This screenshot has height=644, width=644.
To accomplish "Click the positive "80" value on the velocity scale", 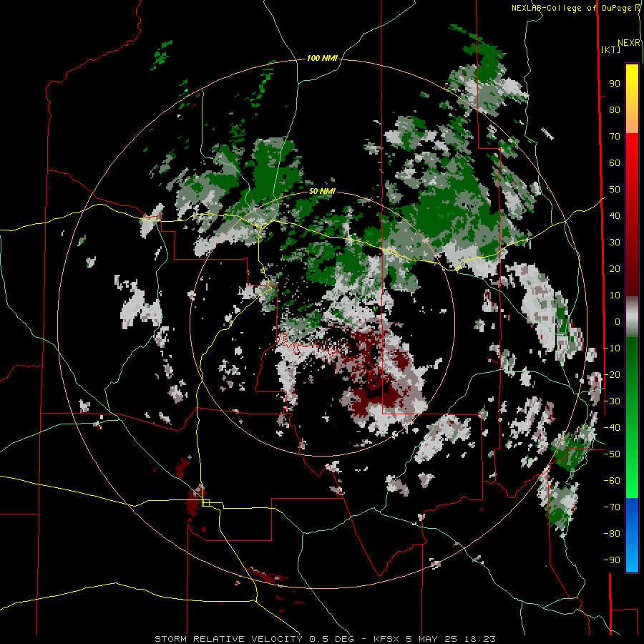I will click(x=615, y=110).
